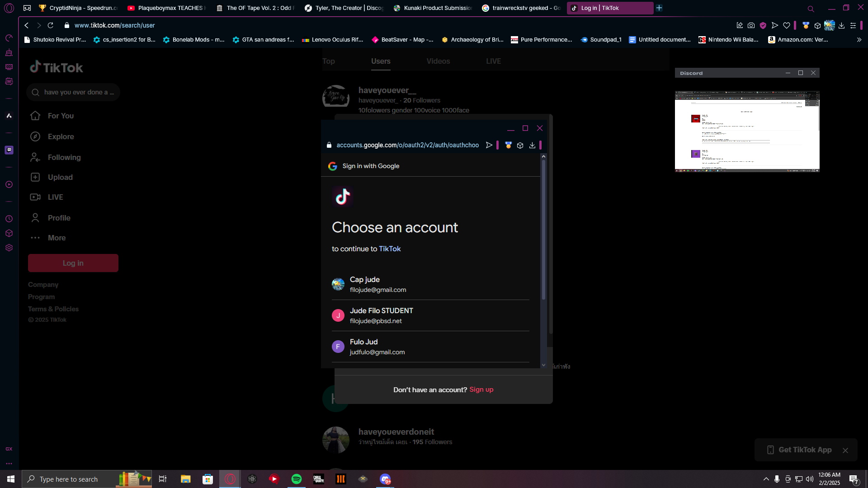The width and height of the screenshot is (868, 488).
Task: Click the heart bookmark icon in address bar
Action: pyautogui.click(x=787, y=25)
